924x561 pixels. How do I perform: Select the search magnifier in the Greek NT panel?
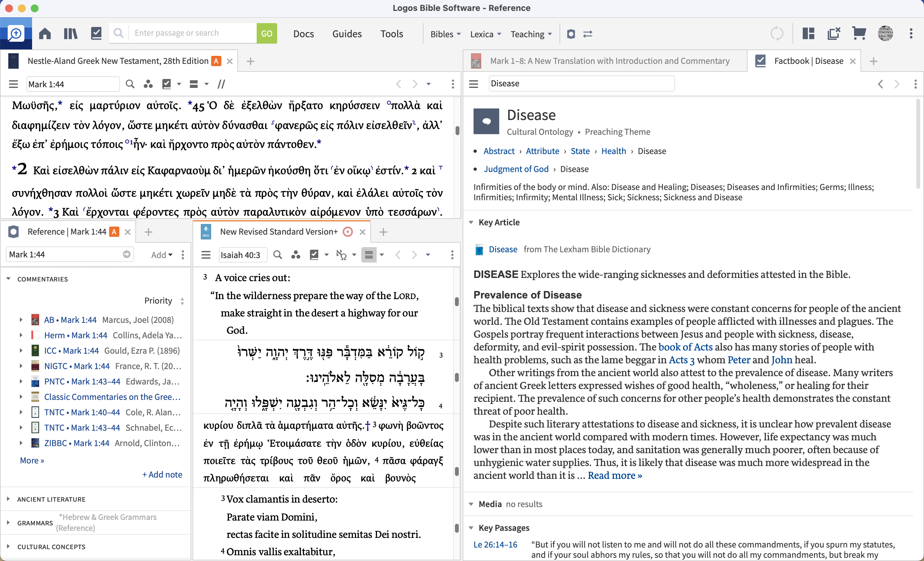pyautogui.click(x=130, y=84)
